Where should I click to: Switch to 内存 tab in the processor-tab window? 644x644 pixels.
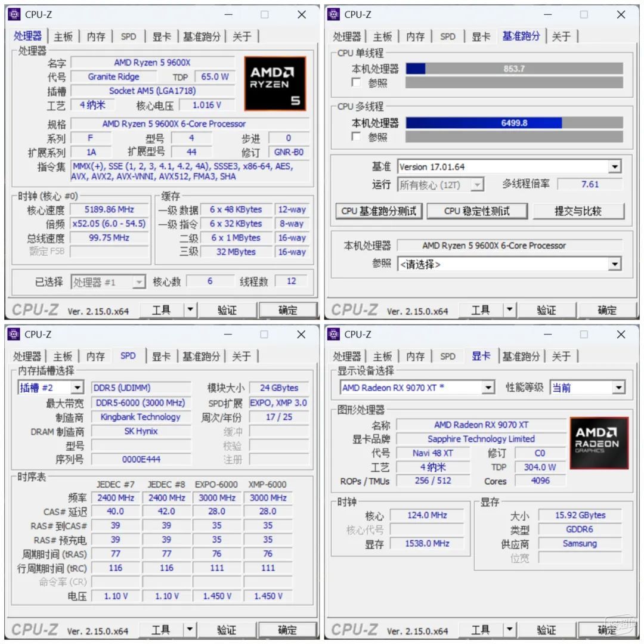(x=96, y=36)
